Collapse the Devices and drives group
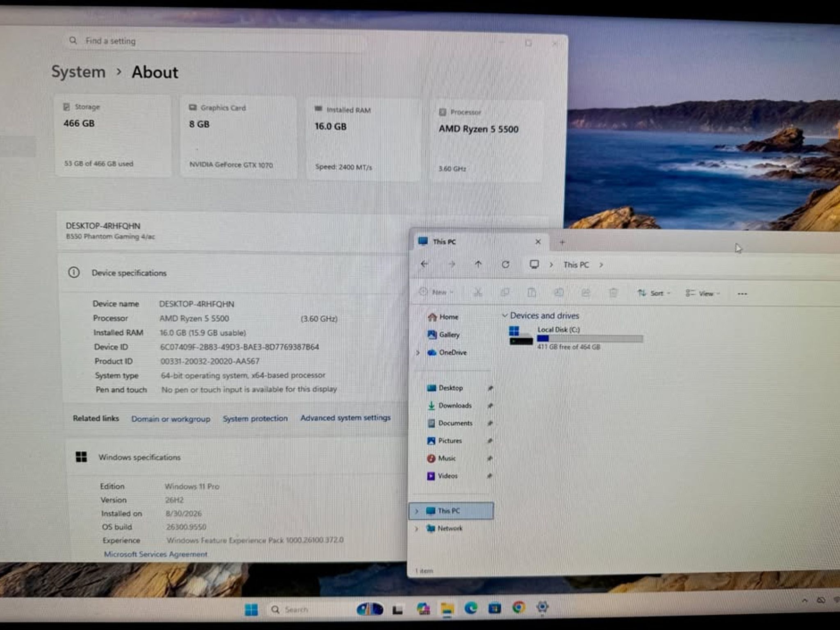The width and height of the screenshot is (840, 630). click(505, 315)
